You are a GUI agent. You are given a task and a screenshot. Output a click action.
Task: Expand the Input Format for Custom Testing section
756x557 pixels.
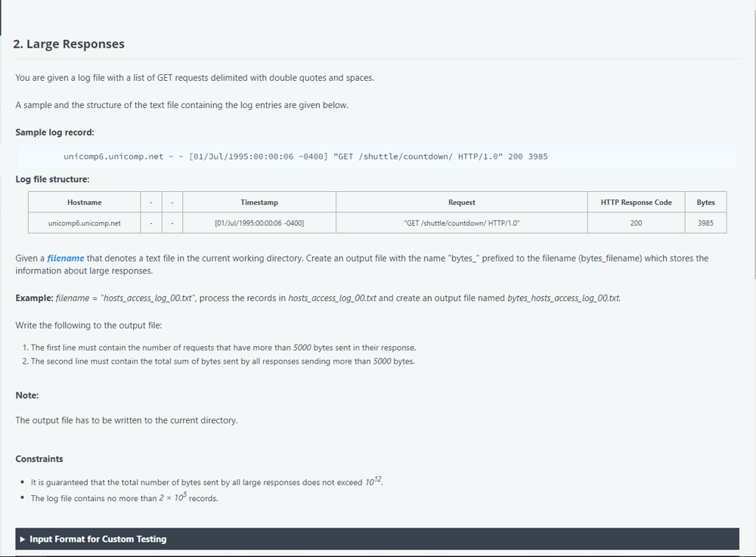point(98,539)
